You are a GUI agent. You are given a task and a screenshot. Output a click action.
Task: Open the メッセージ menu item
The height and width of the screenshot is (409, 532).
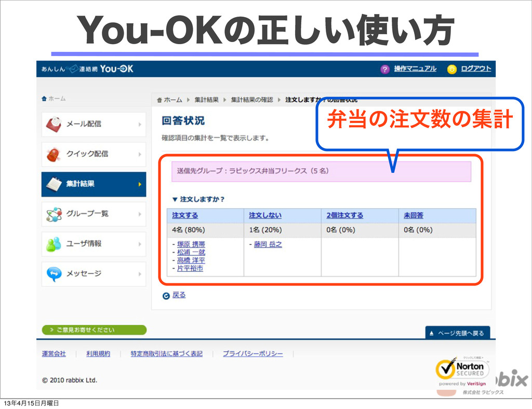(94, 274)
